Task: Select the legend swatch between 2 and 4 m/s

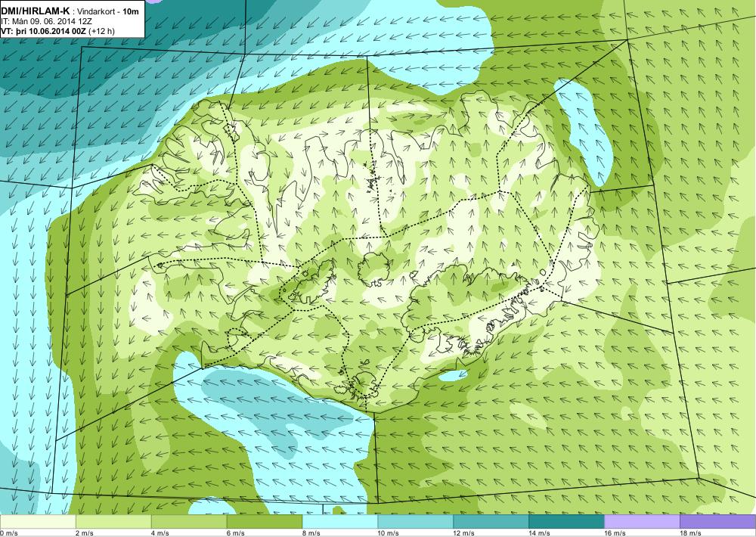Action: tap(113, 522)
